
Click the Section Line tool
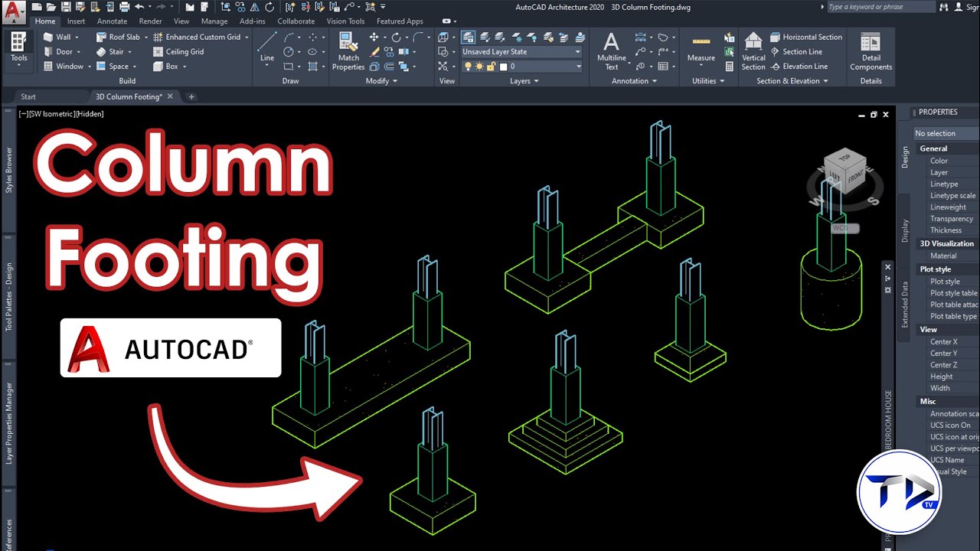pos(795,51)
